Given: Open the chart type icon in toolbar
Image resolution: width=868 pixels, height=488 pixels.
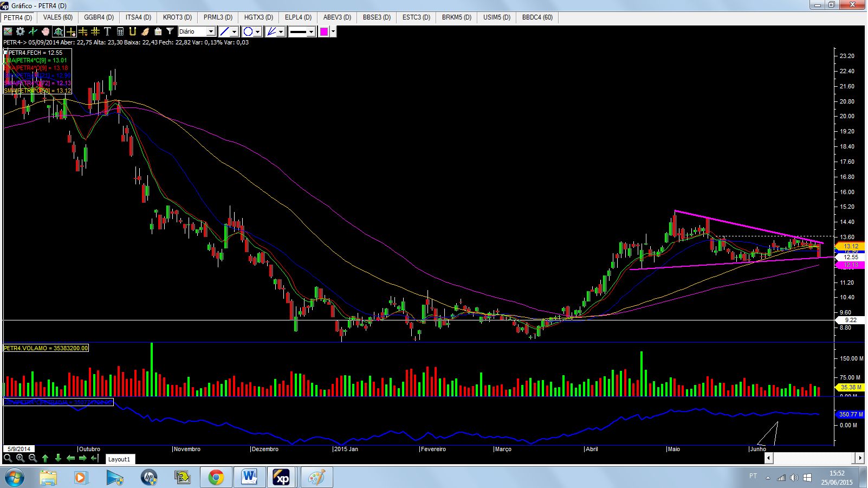Looking at the screenshot, I should pyautogui.click(x=8, y=31).
